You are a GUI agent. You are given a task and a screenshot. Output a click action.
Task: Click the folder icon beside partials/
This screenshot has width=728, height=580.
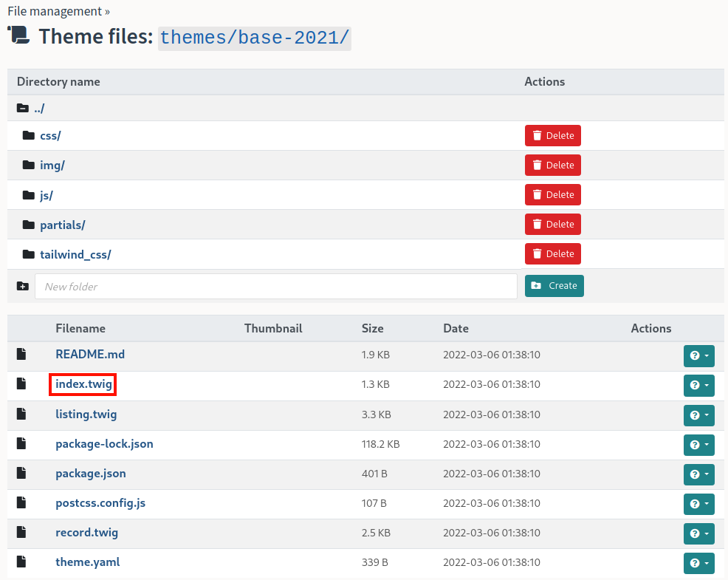[x=29, y=225]
